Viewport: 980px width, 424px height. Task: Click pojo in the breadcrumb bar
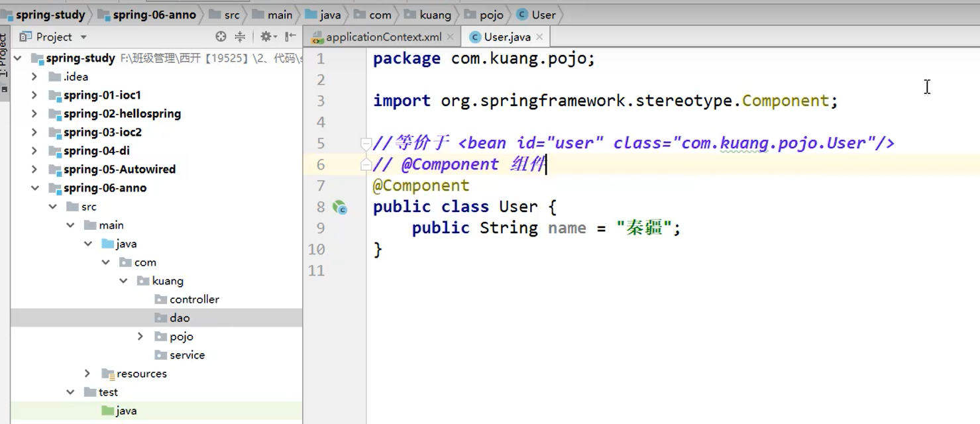pos(484,15)
